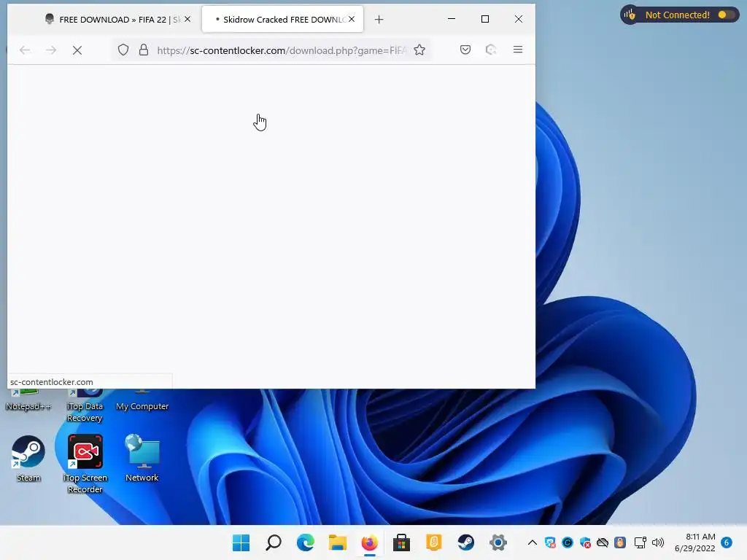Screen dimensions: 747x560
Task: Go back to the previous page
Action: (x=25, y=50)
